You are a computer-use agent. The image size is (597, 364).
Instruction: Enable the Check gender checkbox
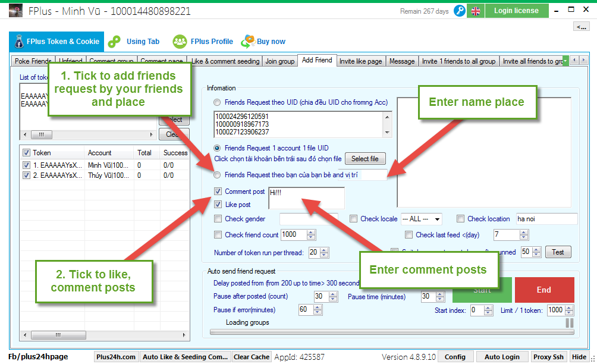tap(218, 219)
